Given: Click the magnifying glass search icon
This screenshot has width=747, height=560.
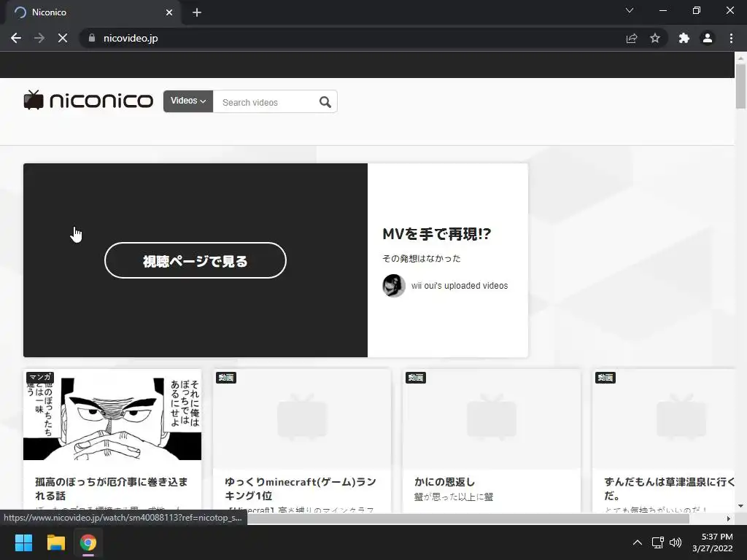Looking at the screenshot, I should 325,102.
